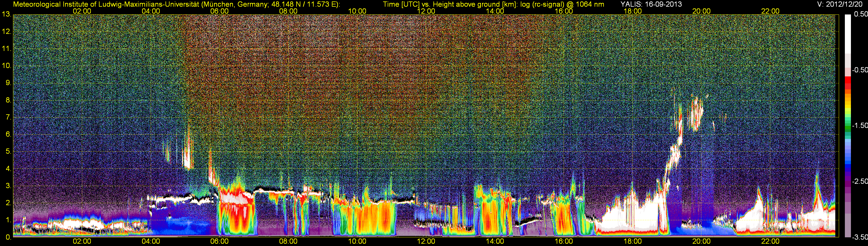Click the 10:00 label on the top time axis
Viewport: 868px width, 246px height.
(x=357, y=11)
